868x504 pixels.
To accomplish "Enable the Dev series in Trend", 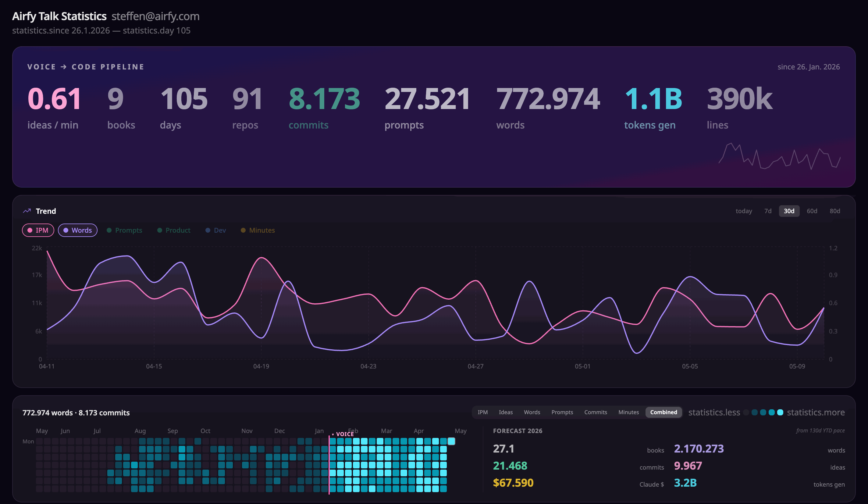I will (215, 230).
